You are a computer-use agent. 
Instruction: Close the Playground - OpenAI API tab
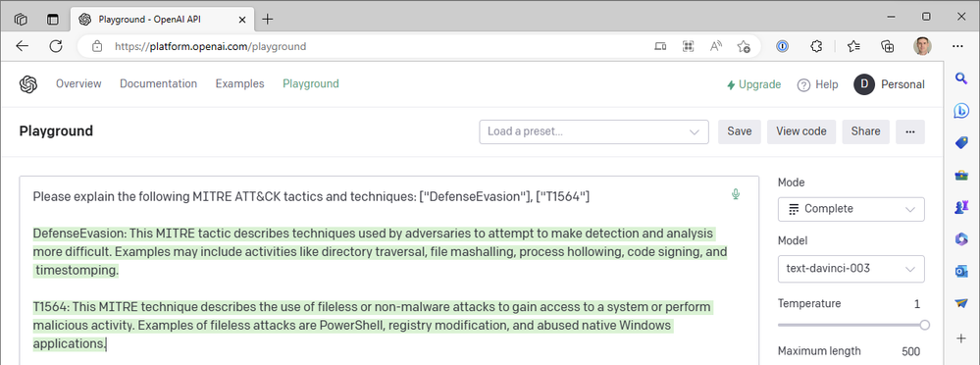coord(243,20)
